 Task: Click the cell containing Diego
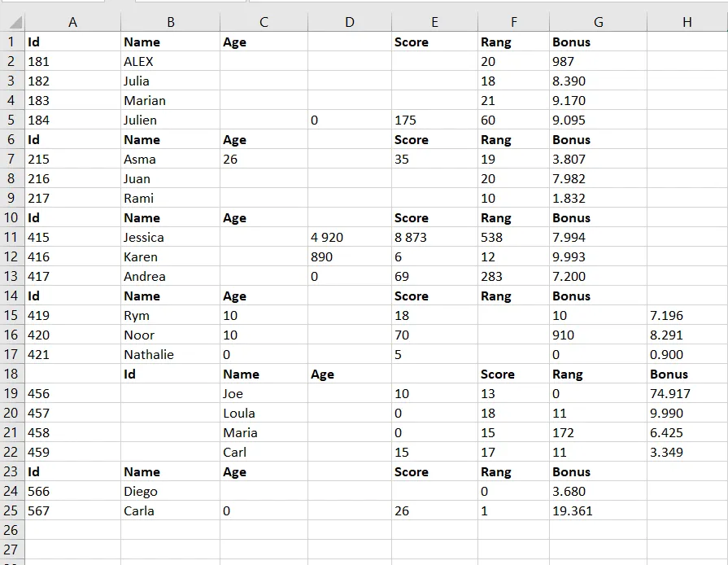click(141, 491)
